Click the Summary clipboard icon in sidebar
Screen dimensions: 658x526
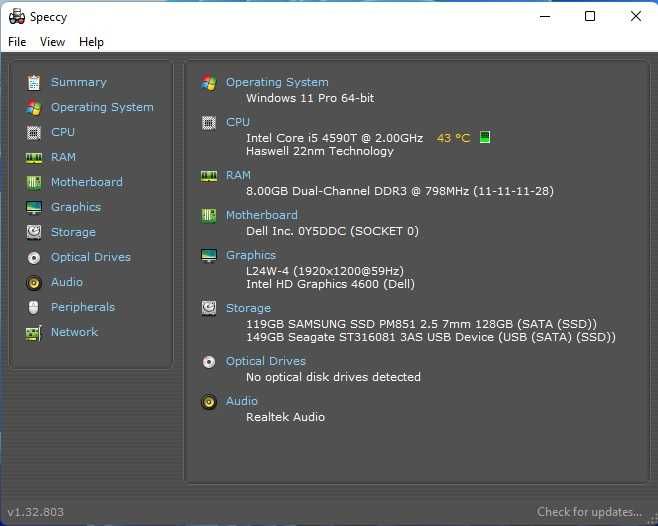(x=34, y=83)
